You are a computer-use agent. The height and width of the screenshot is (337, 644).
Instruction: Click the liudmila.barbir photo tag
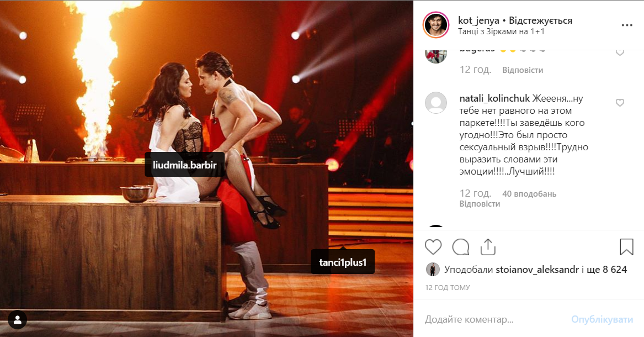click(184, 165)
